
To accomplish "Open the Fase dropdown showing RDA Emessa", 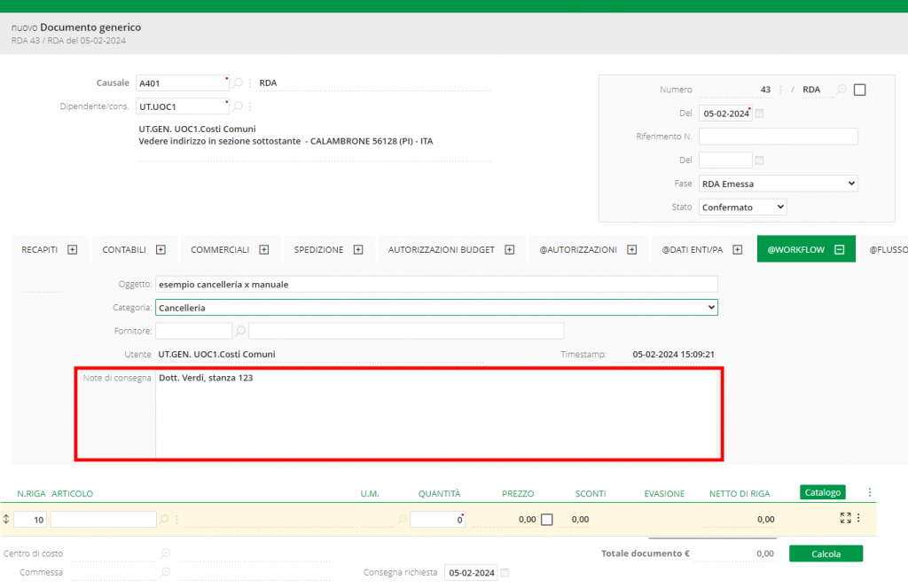I will [x=778, y=184].
